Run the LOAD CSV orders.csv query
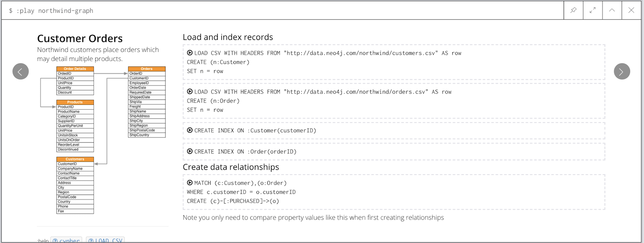The width and height of the screenshot is (644, 243). coord(190,91)
